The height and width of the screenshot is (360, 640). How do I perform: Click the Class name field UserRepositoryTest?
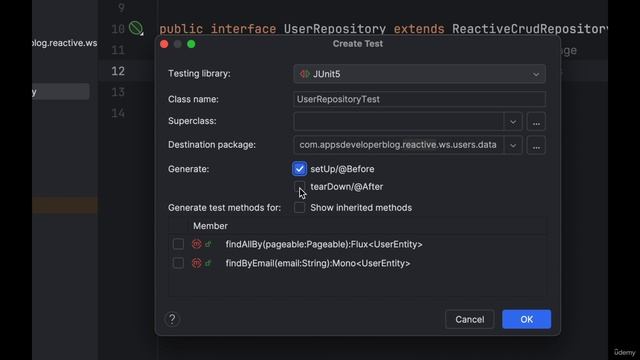coord(419,99)
